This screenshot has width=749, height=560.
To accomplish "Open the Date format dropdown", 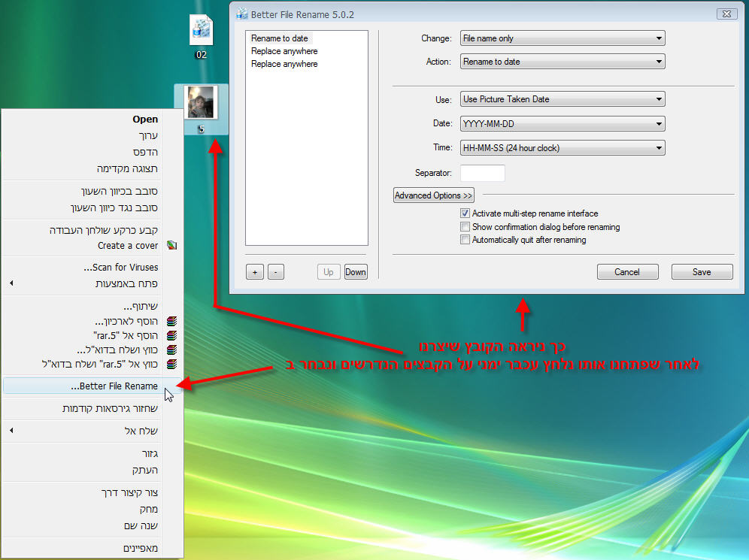I will point(562,124).
